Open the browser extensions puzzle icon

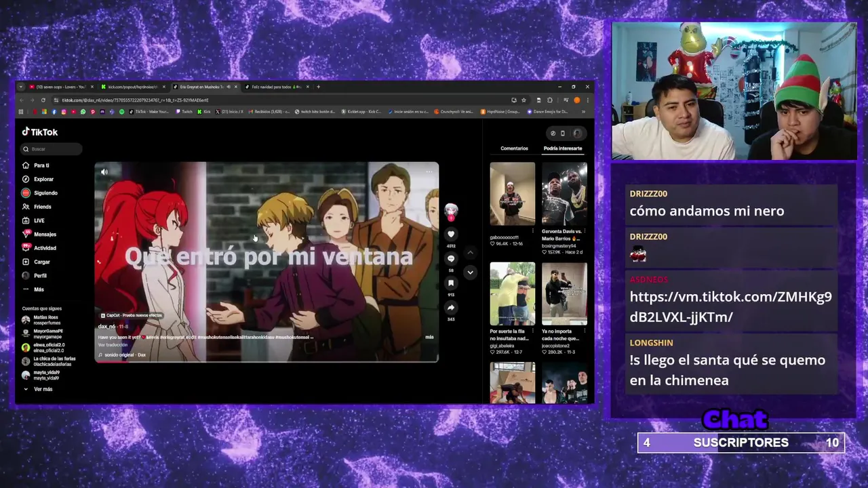tap(549, 100)
